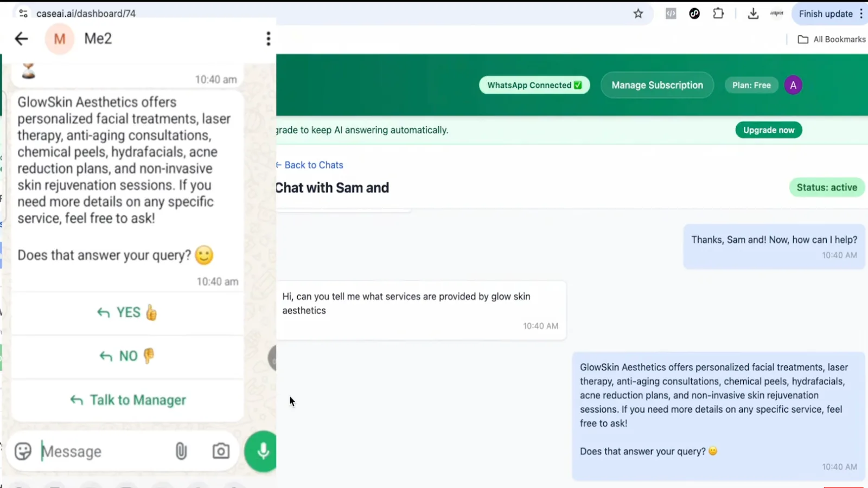Open the WhatsApp three-dot menu
Screen dimensions: 868x488
[268, 38]
